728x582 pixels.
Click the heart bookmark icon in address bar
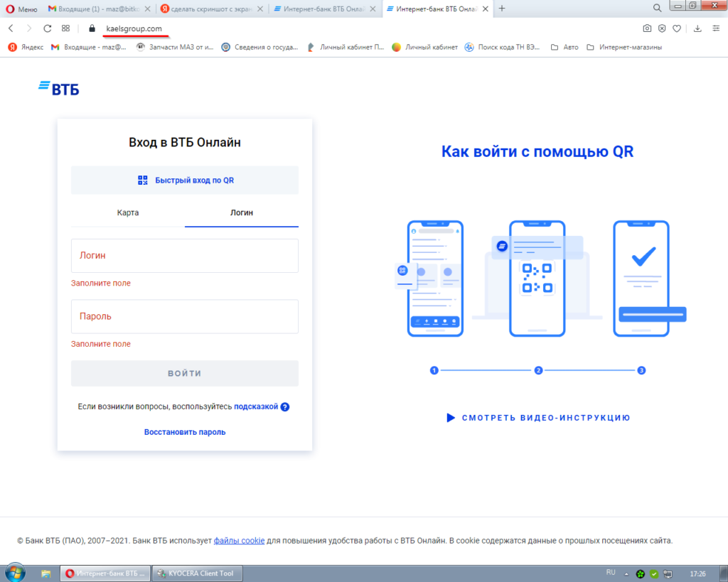tap(677, 28)
